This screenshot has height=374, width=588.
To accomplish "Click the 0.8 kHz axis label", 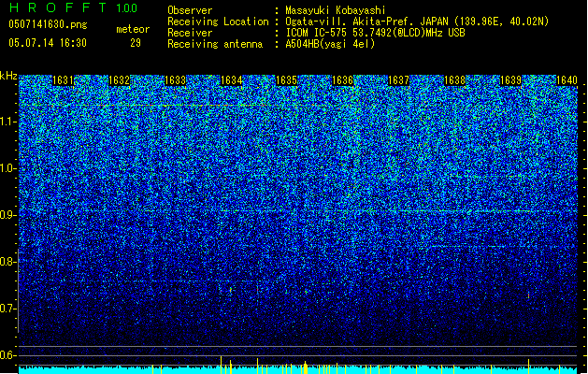I will click(7, 262).
